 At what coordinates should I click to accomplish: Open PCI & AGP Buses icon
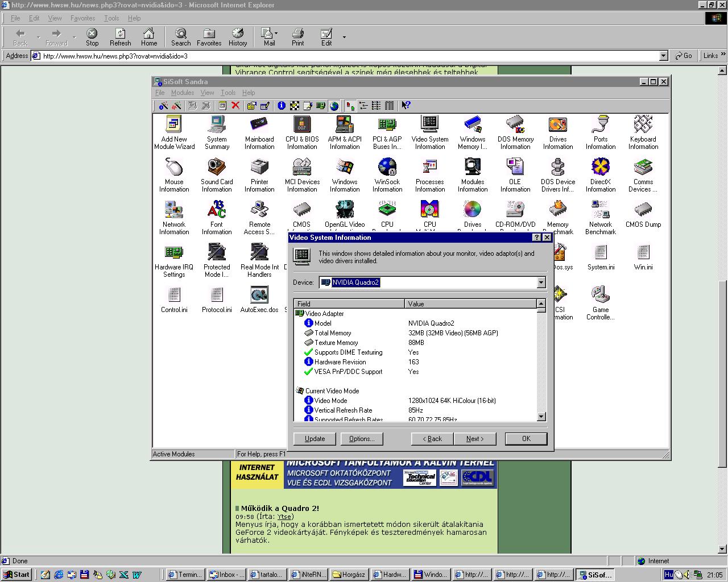pos(387,132)
